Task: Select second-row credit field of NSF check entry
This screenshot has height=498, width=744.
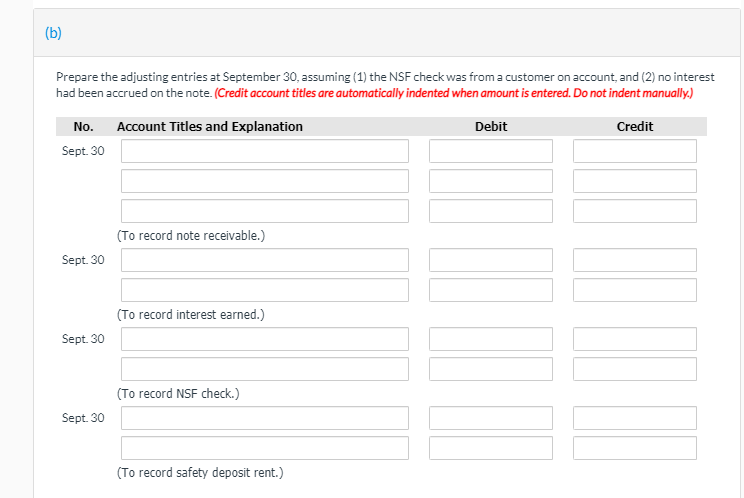Action: click(x=635, y=369)
